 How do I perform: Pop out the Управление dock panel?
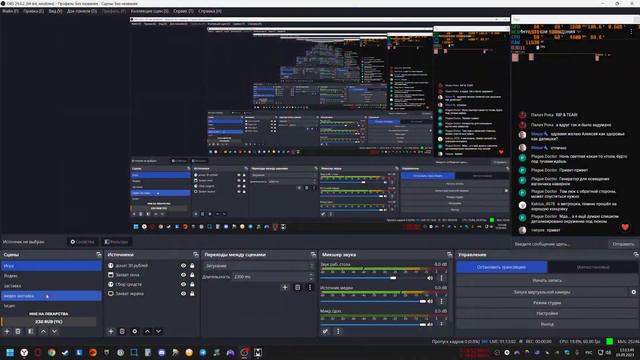636,254
